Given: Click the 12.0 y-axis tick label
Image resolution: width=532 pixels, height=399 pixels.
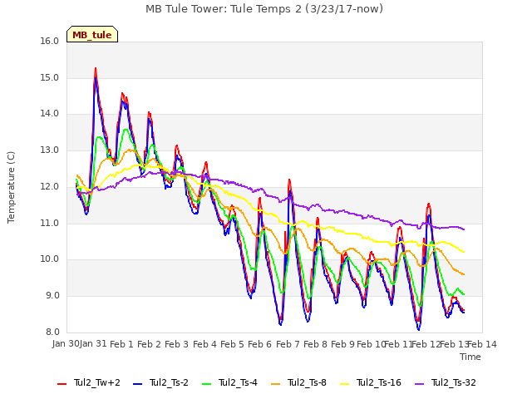Looking at the screenshot, I should [50, 186].
